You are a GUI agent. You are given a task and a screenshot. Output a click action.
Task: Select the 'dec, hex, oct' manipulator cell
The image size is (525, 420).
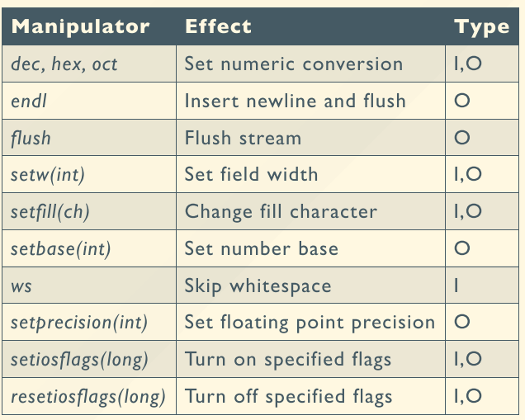pos(64,64)
